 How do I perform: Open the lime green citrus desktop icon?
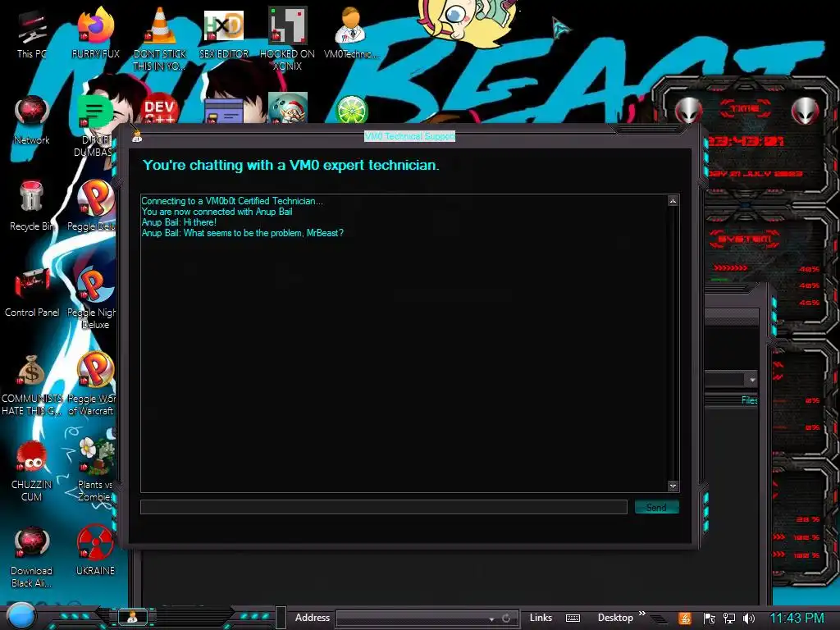tap(351, 110)
